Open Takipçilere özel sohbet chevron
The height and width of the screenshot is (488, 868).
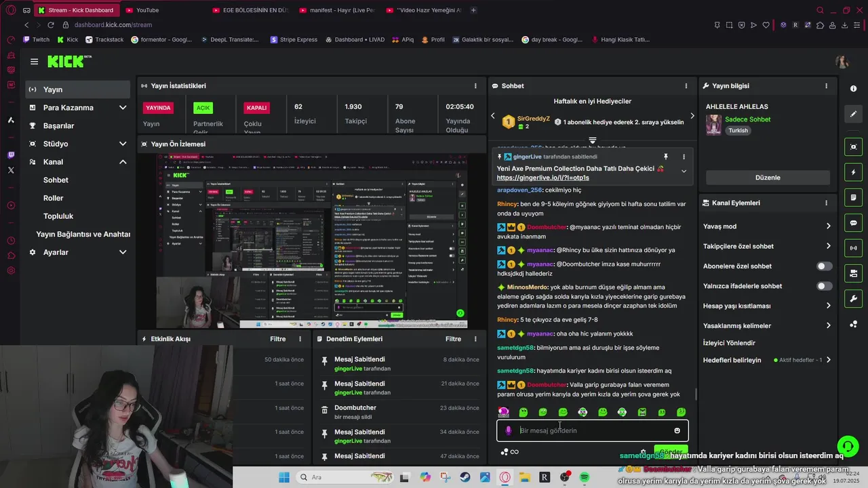(x=828, y=246)
